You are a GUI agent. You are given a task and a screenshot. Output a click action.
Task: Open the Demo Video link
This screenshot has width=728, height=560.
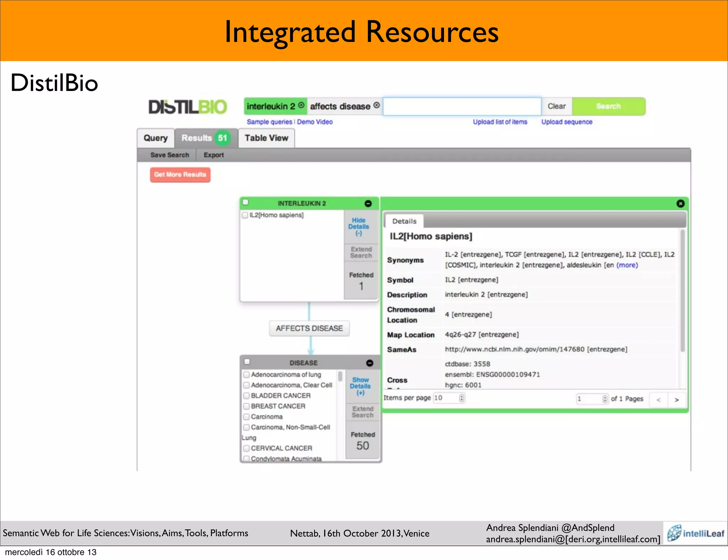[x=315, y=122]
